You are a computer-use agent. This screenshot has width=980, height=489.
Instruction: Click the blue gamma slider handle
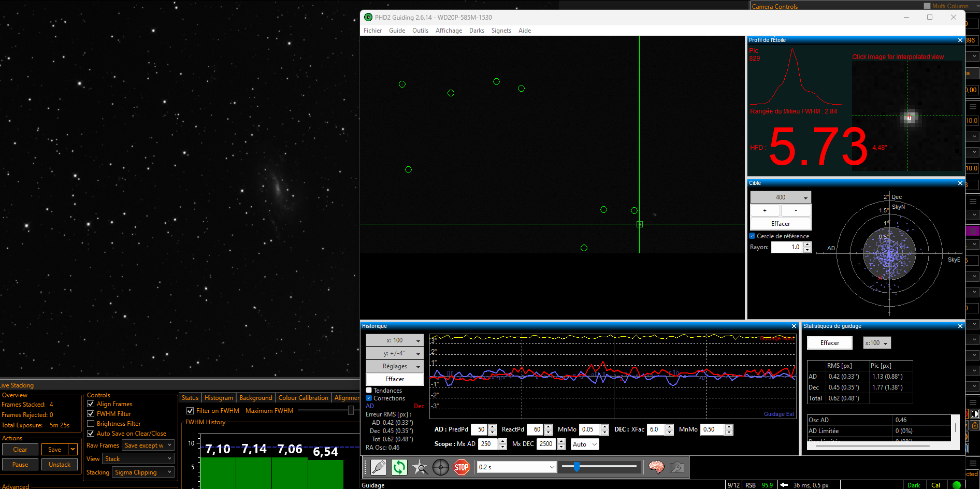(x=577, y=467)
